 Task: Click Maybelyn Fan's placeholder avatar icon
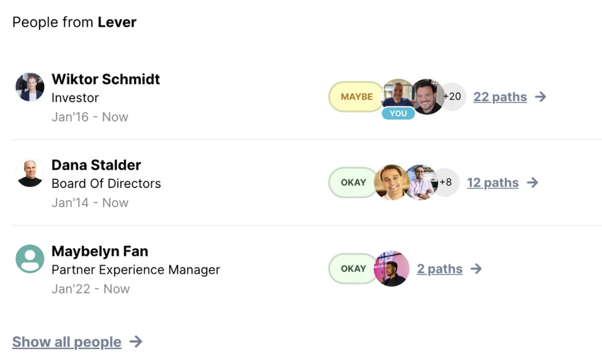pos(30,259)
